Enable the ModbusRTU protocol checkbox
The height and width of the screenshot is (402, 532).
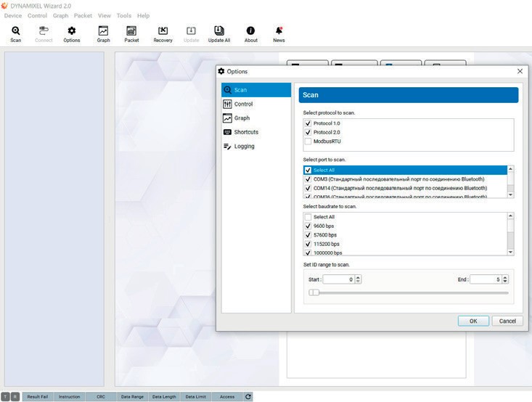coord(308,141)
